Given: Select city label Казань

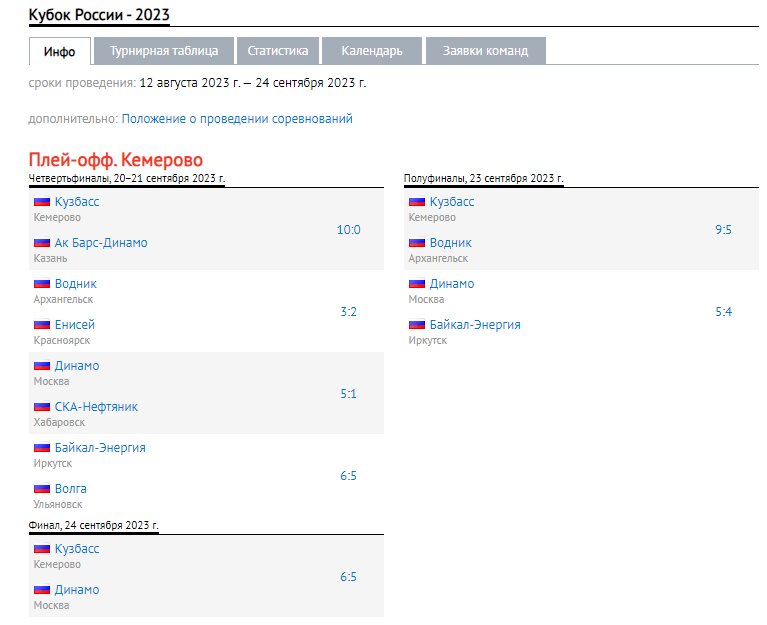Looking at the screenshot, I should tap(50, 258).
